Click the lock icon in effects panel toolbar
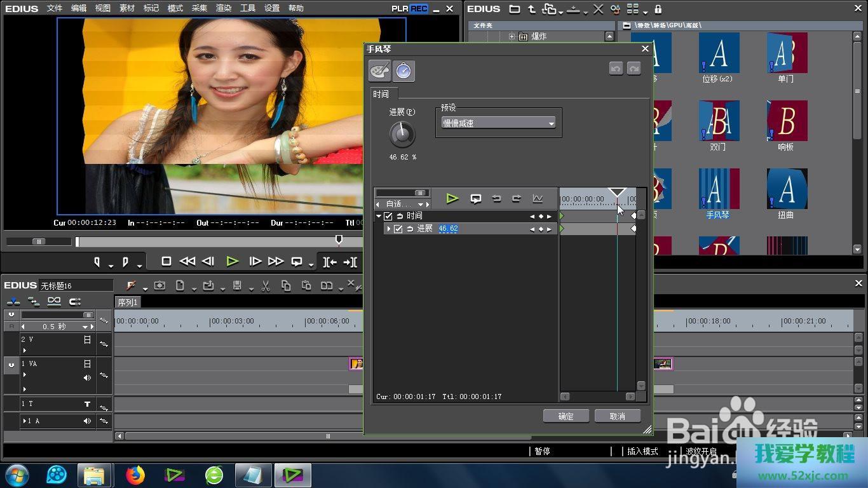This screenshot has height=488, width=868. (658, 9)
